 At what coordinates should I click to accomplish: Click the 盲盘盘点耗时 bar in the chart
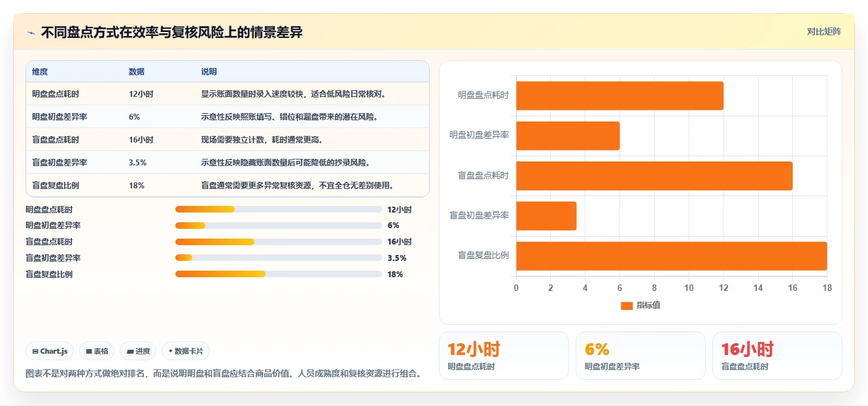pos(654,176)
